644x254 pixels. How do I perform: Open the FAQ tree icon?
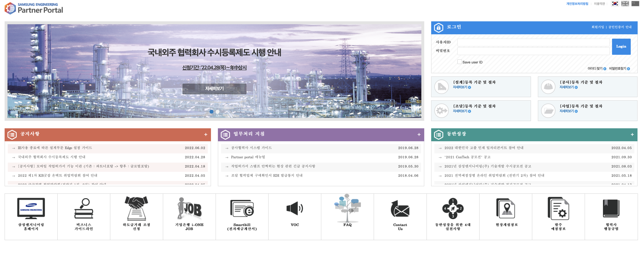(x=347, y=208)
